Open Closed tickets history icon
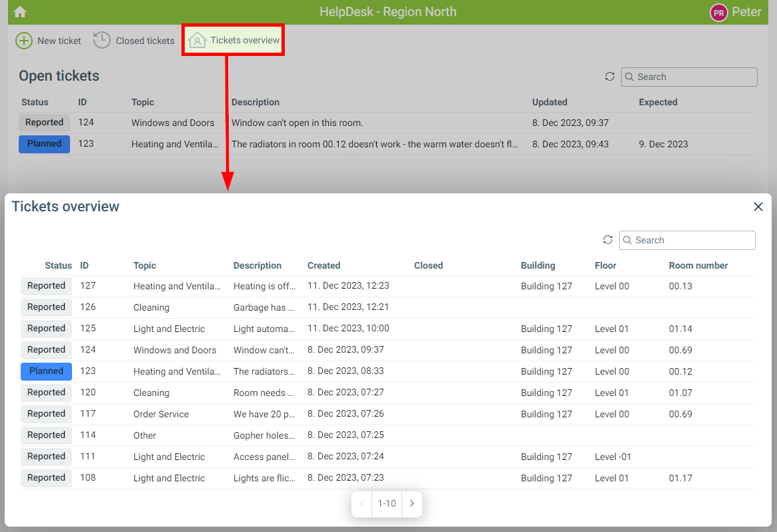The width and height of the screenshot is (777, 532). coord(101,41)
